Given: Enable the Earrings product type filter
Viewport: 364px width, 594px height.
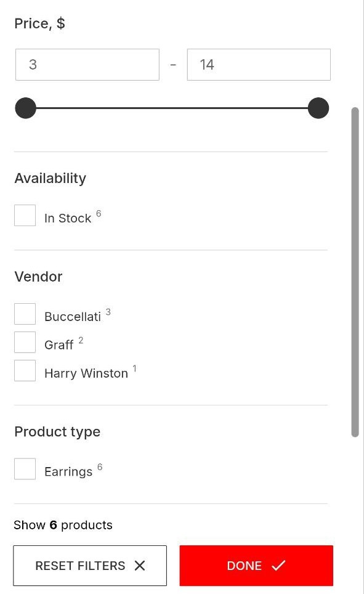Looking at the screenshot, I should 25,468.
